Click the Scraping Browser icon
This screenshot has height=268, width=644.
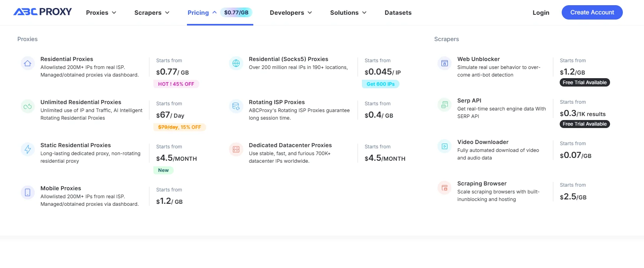(x=444, y=188)
